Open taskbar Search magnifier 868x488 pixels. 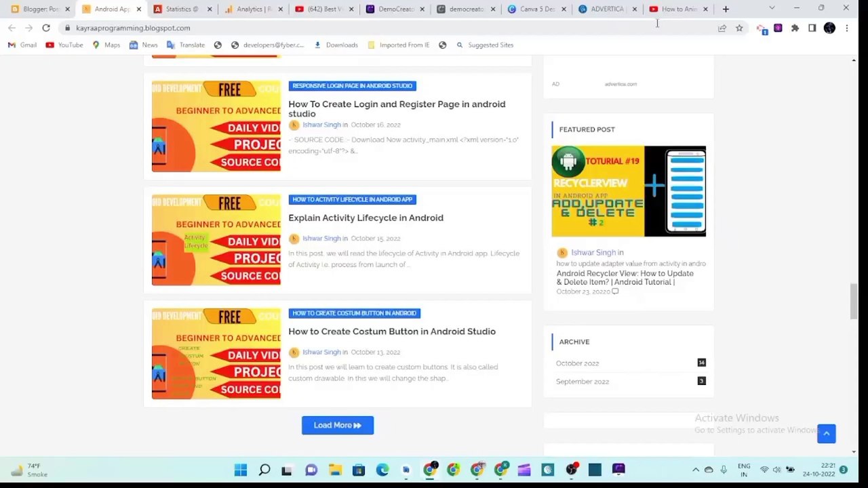tap(264, 470)
